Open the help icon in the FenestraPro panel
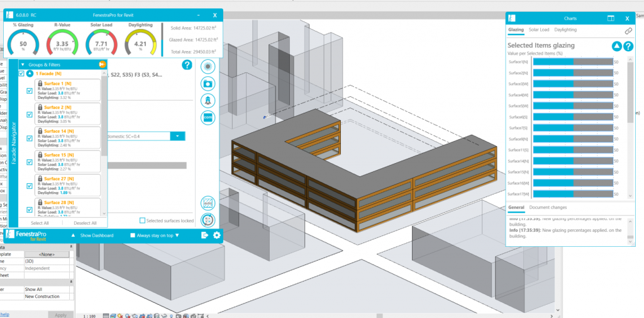This screenshot has width=644, height=318. coord(187,65)
